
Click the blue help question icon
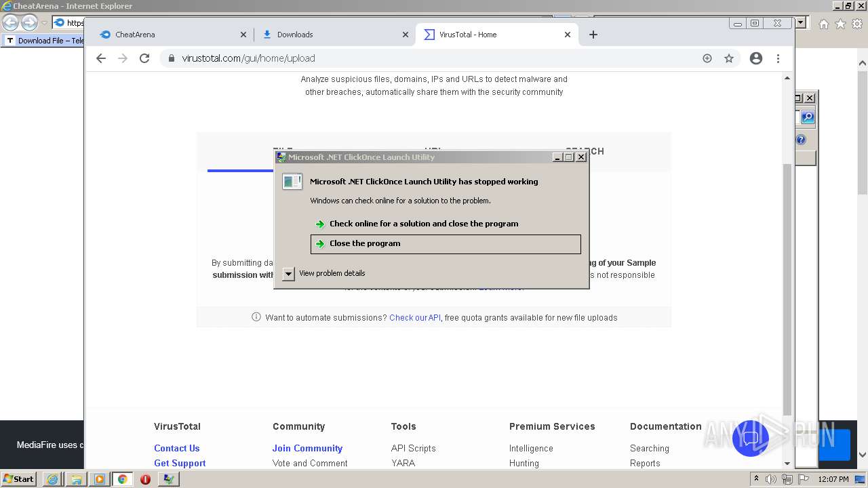(801, 140)
